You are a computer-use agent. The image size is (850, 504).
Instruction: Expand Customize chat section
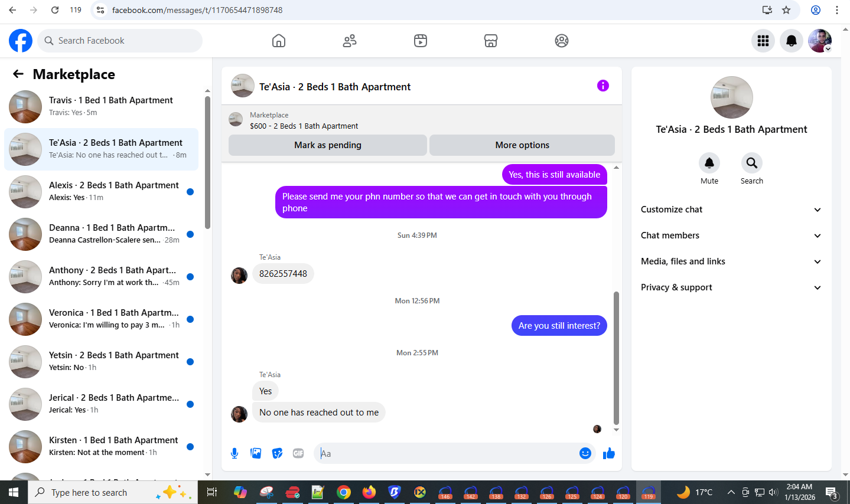pos(731,210)
